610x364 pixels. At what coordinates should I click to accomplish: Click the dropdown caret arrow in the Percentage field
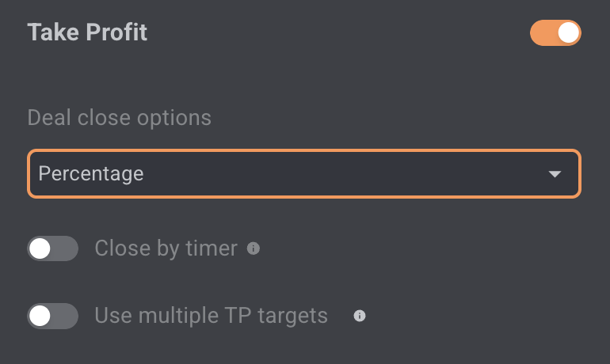click(x=555, y=173)
